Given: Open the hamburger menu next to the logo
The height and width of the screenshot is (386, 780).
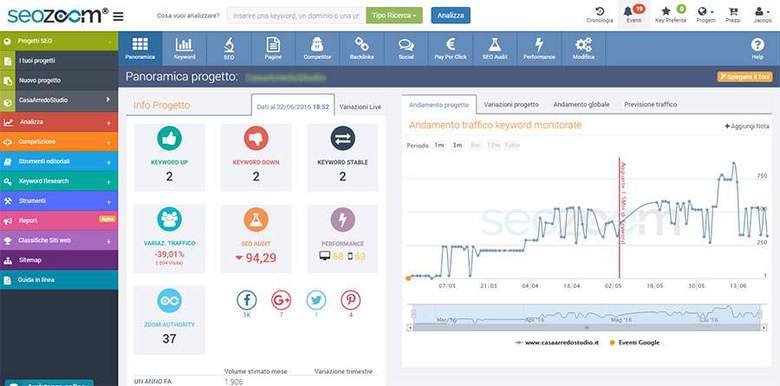Looking at the screenshot, I should [x=118, y=16].
